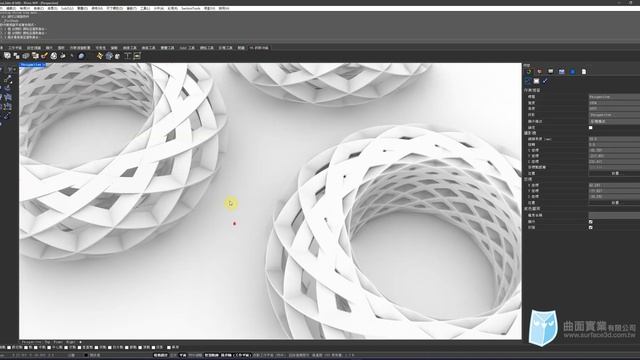Screen dimensions: 640x360
Task: Toggle the 中點 osnap checkbox
Action: click(36, 347)
